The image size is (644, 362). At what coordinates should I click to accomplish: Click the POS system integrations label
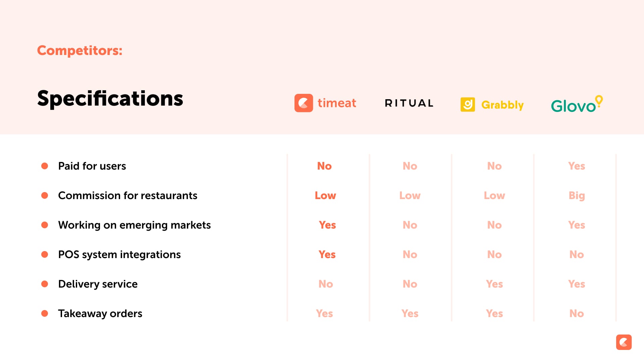119,254
